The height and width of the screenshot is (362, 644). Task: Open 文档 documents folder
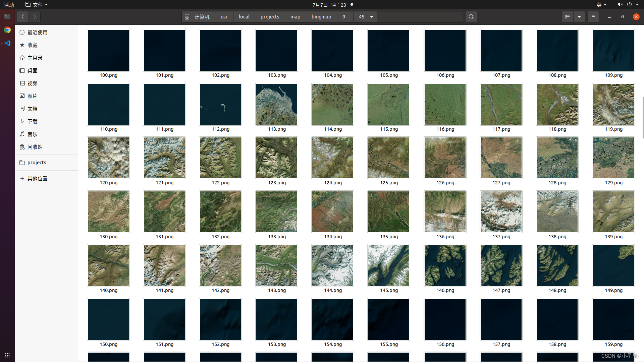pyautogui.click(x=46, y=109)
